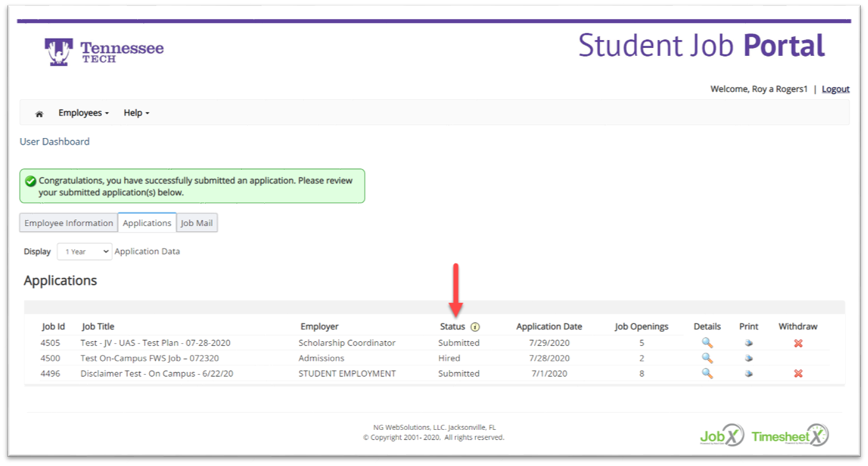The image size is (868, 466).
Task: Expand the Help dropdown menu
Action: tap(136, 113)
